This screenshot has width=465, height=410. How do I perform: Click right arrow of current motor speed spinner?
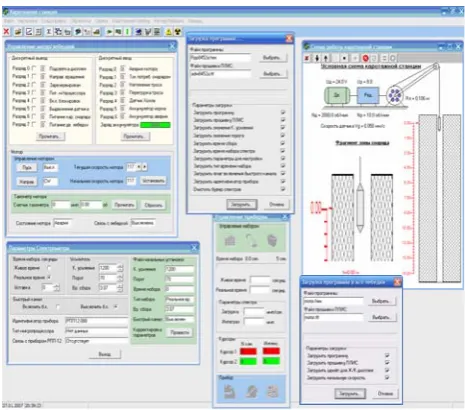coord(144,166)
